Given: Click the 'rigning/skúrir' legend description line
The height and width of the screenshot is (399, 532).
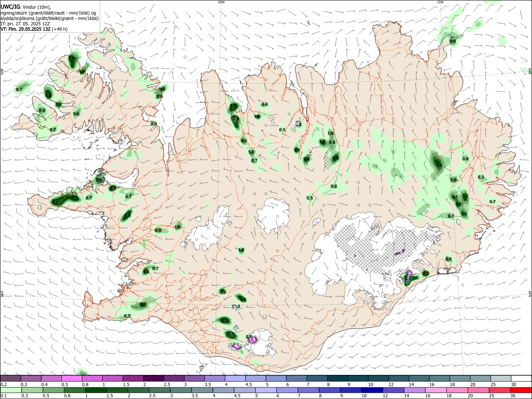Looking at the screenshot, I should 48,13.
